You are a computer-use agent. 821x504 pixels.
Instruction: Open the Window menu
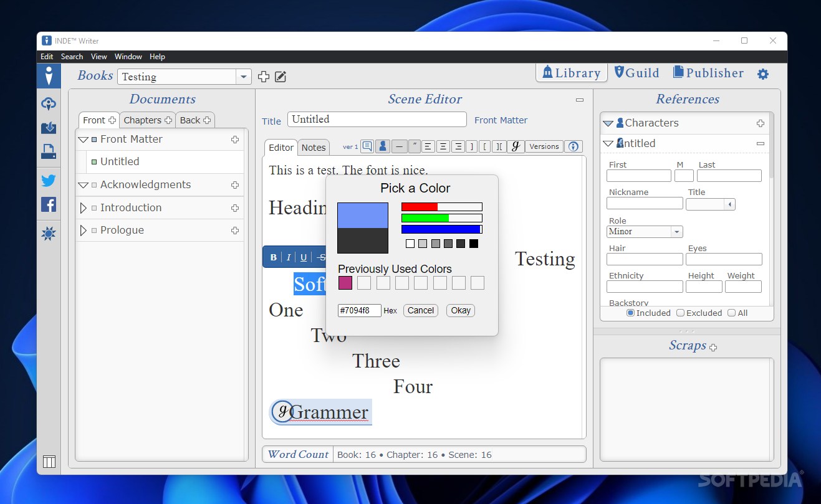pyautogui.click(x=128, y=57)
